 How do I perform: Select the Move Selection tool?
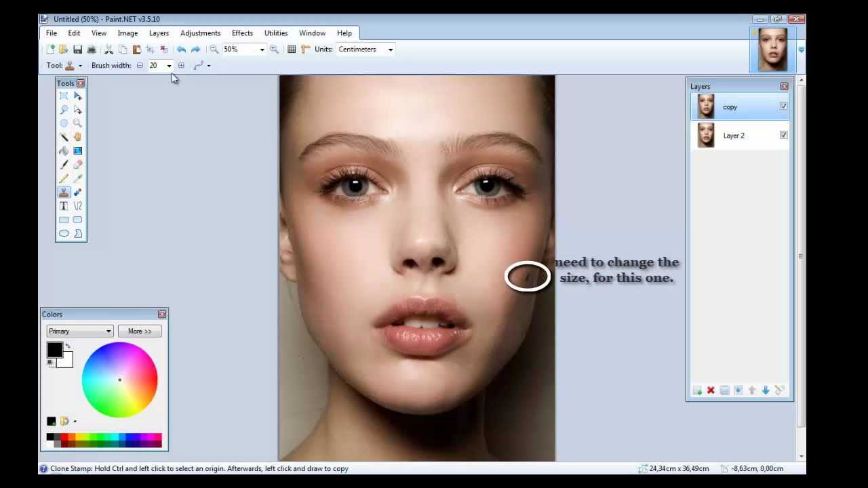tap(77, 110)
